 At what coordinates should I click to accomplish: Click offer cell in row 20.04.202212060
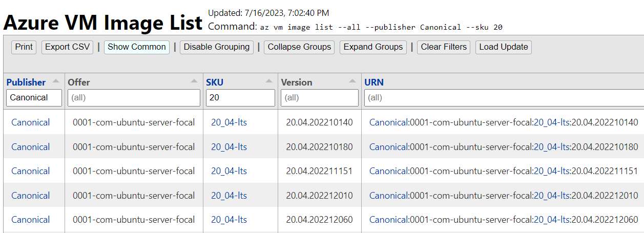pos(134,220)
